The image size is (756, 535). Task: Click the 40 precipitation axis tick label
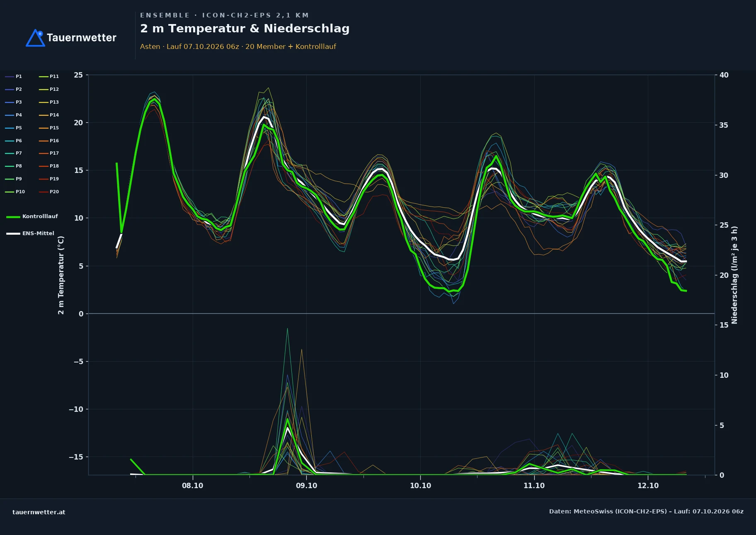(x=724, y=75)
